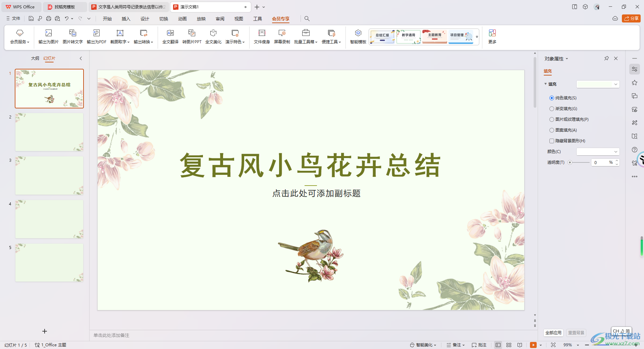Click the print icon in quick toolbar
Screen dimensions: 644x349
pos(49,18)
